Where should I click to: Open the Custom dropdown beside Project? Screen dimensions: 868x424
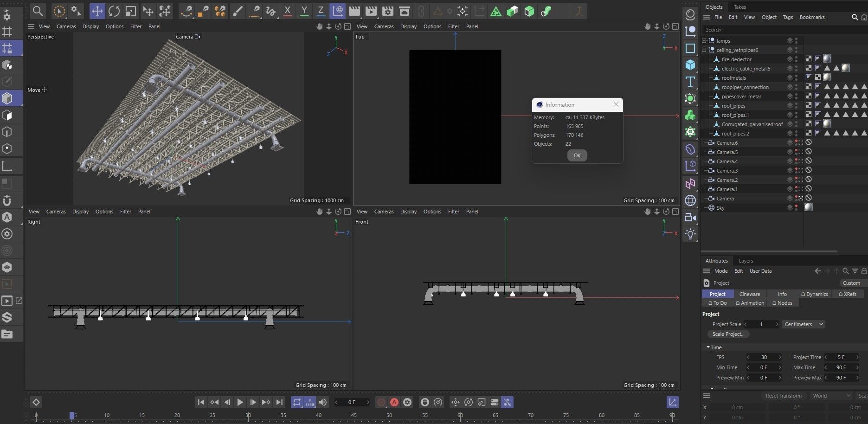pyautogui.click(x=853, y=283)
